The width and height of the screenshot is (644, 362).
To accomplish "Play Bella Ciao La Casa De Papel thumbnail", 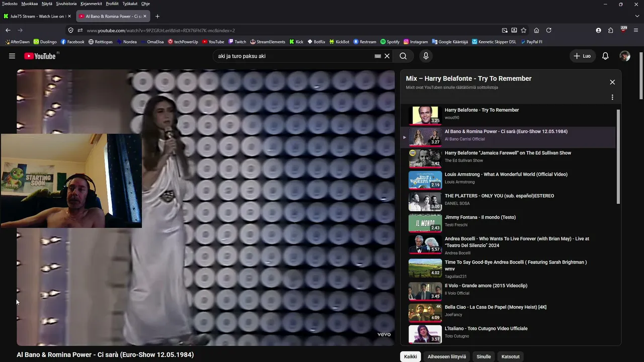I will click(425, 312).
